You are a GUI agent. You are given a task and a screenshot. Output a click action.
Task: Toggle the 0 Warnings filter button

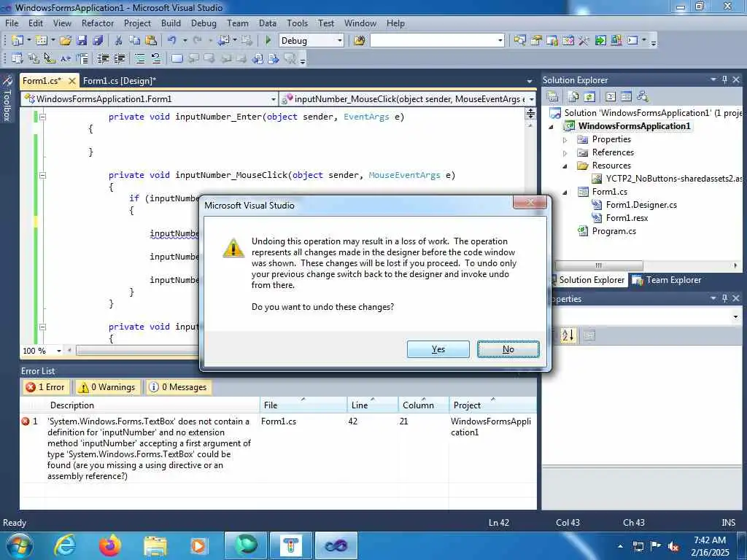pos(107,387)
